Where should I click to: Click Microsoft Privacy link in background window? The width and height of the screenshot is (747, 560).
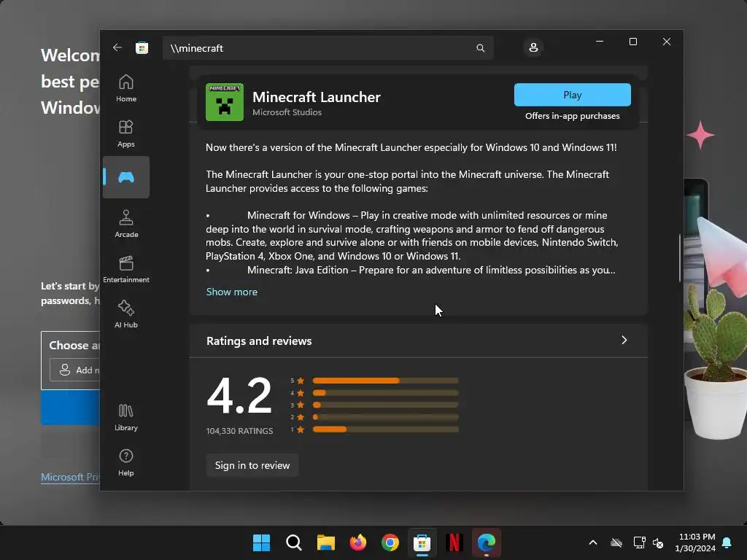click(70, 477)
